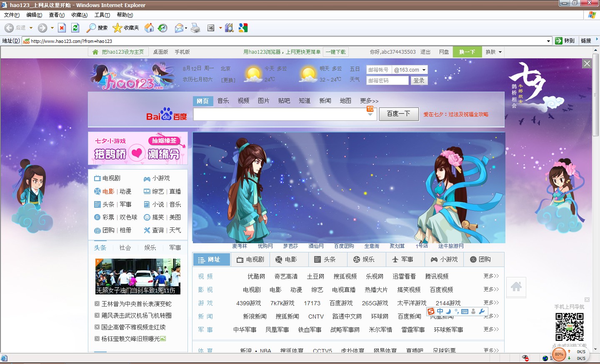Toggle Sogou Chinese/English mode 中
600x364 pixels.
[x=440, y=312]
